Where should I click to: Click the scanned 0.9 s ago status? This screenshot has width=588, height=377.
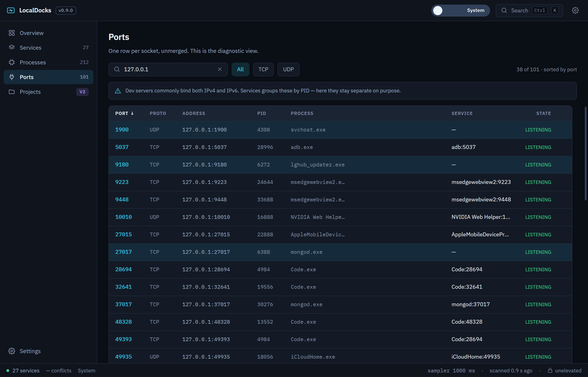pyautogui.click(x=511, y=370)
